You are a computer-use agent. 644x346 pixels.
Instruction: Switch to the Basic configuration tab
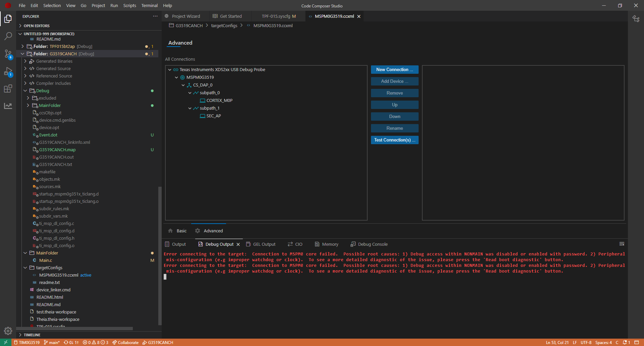(x=181, y=231)
